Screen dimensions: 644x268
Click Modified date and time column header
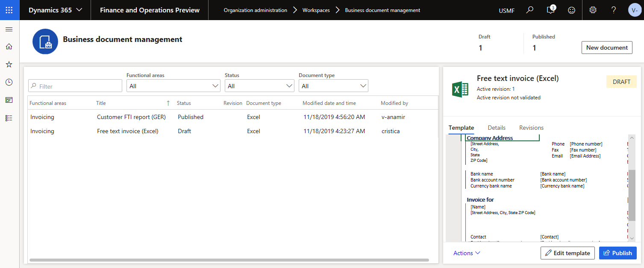pos(329,103)
